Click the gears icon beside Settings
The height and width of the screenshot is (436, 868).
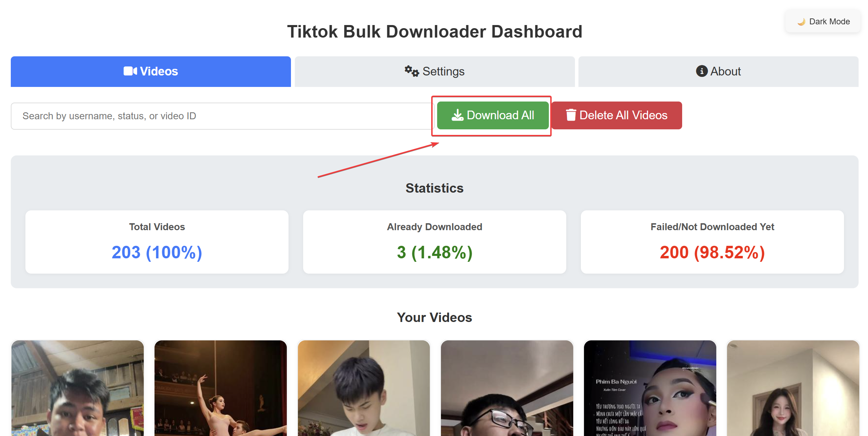411,71
